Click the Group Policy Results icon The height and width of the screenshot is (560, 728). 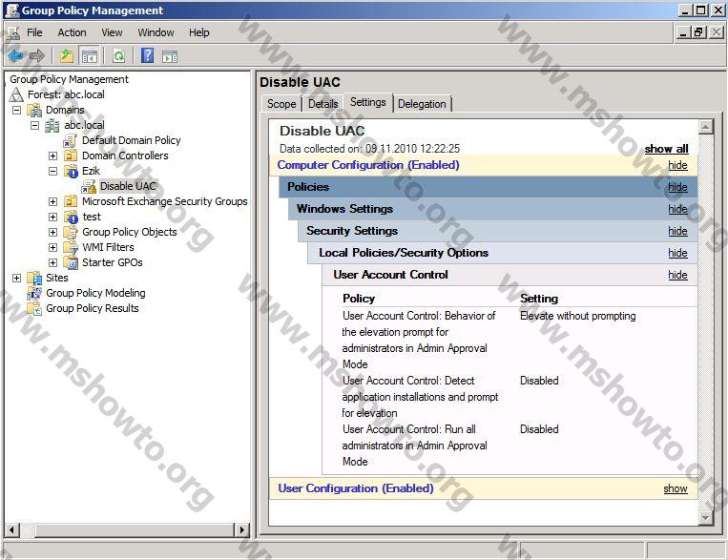34,308
